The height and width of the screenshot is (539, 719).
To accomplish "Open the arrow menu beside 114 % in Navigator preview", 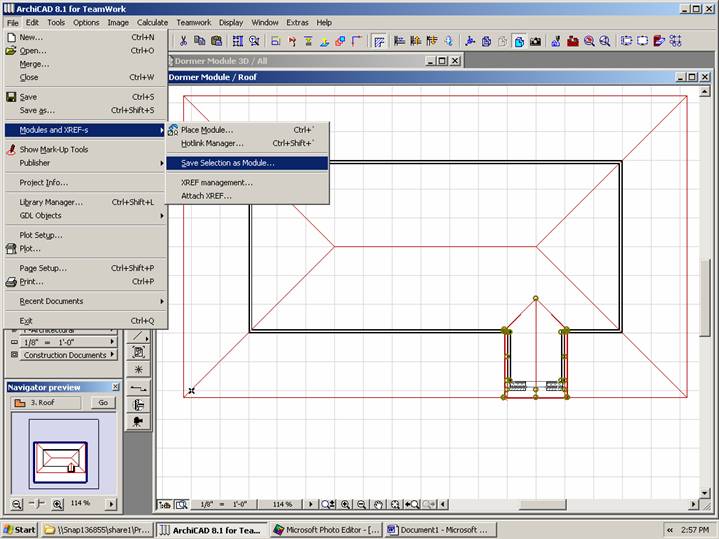I will point(111,504).
